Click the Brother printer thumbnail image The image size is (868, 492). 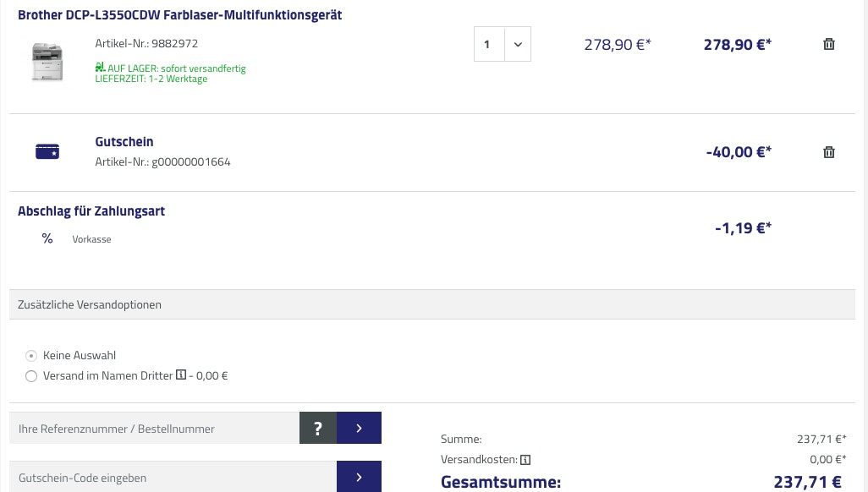point(47,61)
